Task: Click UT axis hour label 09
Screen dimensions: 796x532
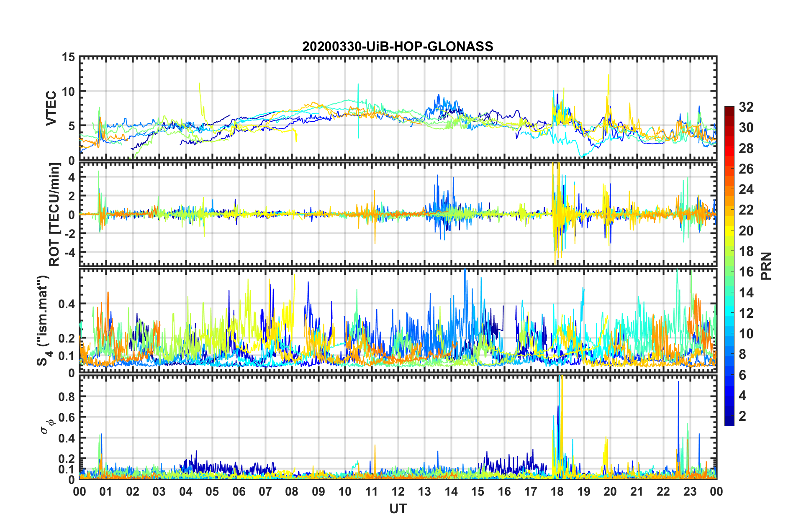Action: (x=318, y=491)
